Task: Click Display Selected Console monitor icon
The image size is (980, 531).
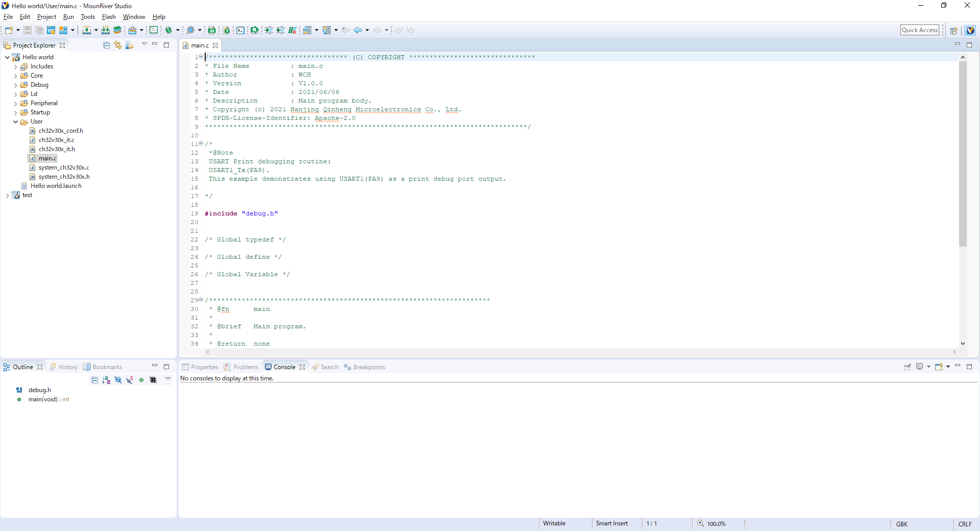Action: (919, 367)
